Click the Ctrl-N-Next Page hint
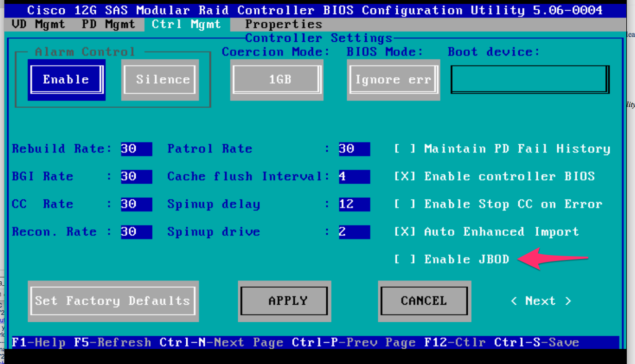This screenshot has width=635, height=364. click(221, 343)
